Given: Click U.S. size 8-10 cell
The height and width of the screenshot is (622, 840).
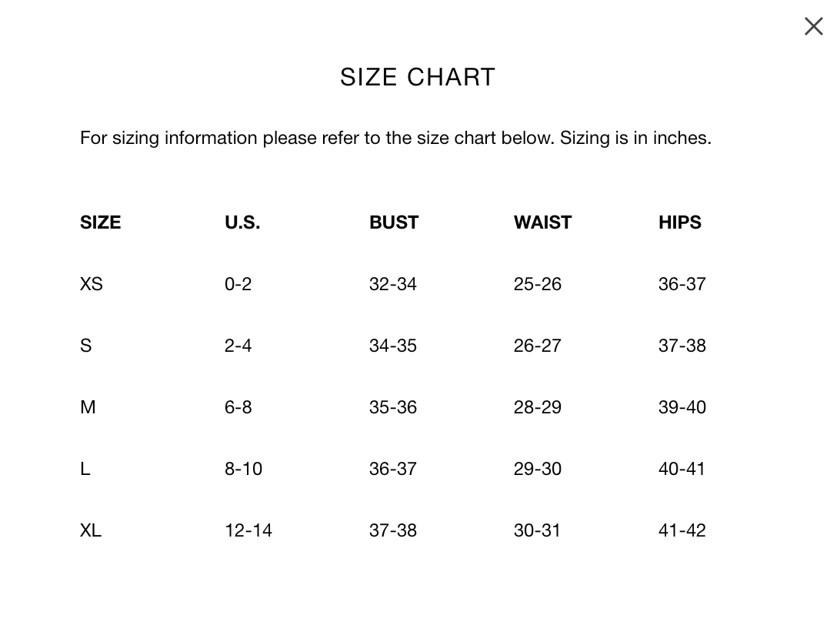Looking at the screenshot, I should pyautogui.click(x=243, y=469).
